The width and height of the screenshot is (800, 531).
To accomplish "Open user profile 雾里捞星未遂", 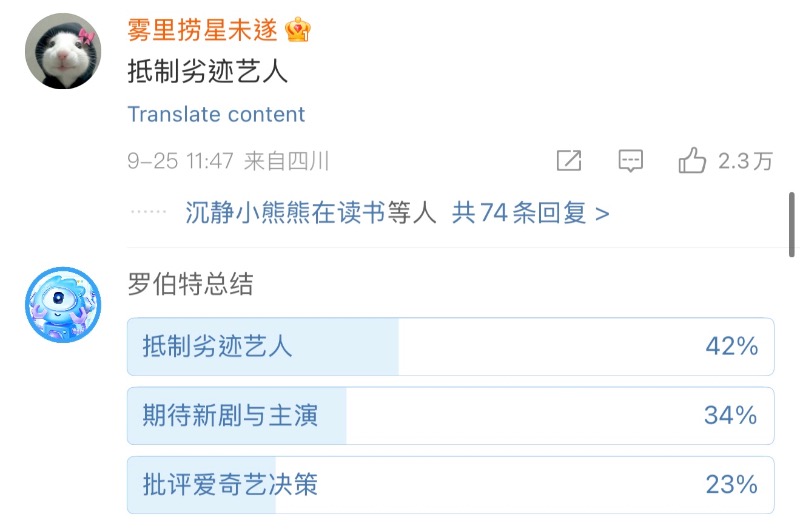I will pyautogui.click(x=202, y=30).
